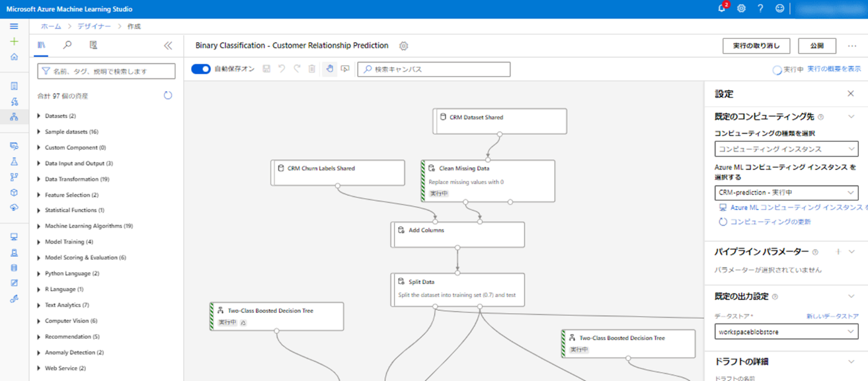Screen dimensions: 868x381
Task: Select the Add Columns node
Action: (457, 234)
